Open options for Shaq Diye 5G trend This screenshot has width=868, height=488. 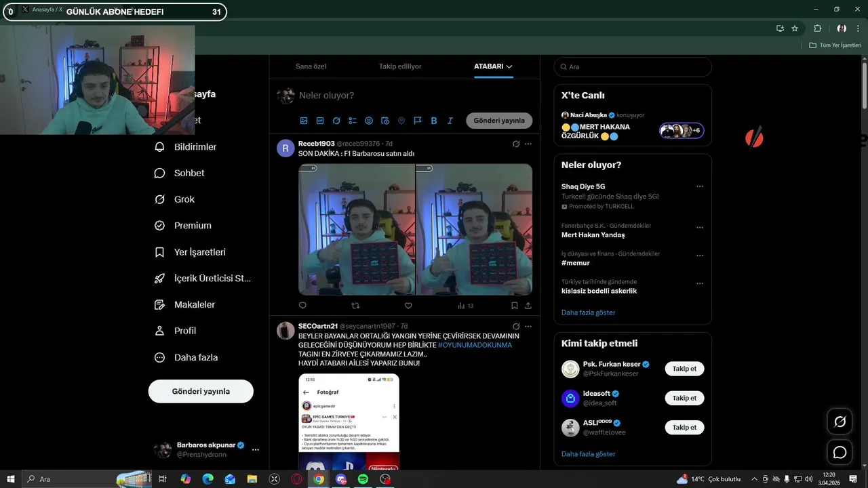pyautogui.click(x=700, y=186)
